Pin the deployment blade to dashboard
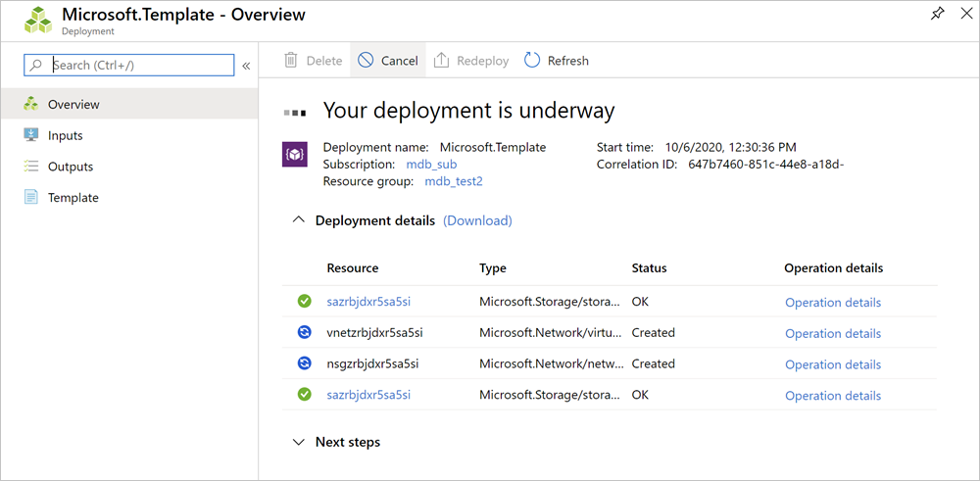 click(938, 14)
